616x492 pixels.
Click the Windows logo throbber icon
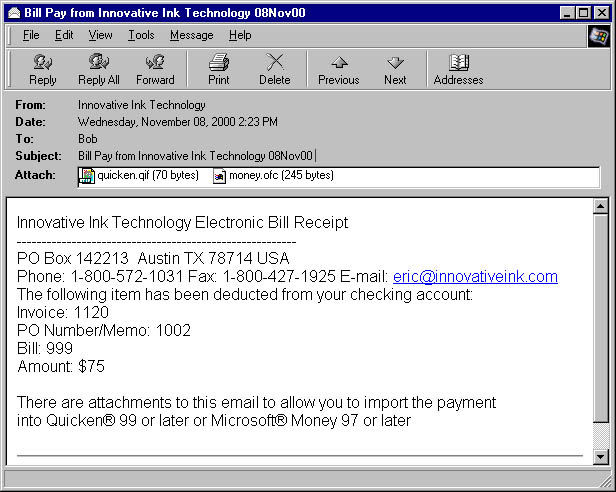click(x=598, y=36)
